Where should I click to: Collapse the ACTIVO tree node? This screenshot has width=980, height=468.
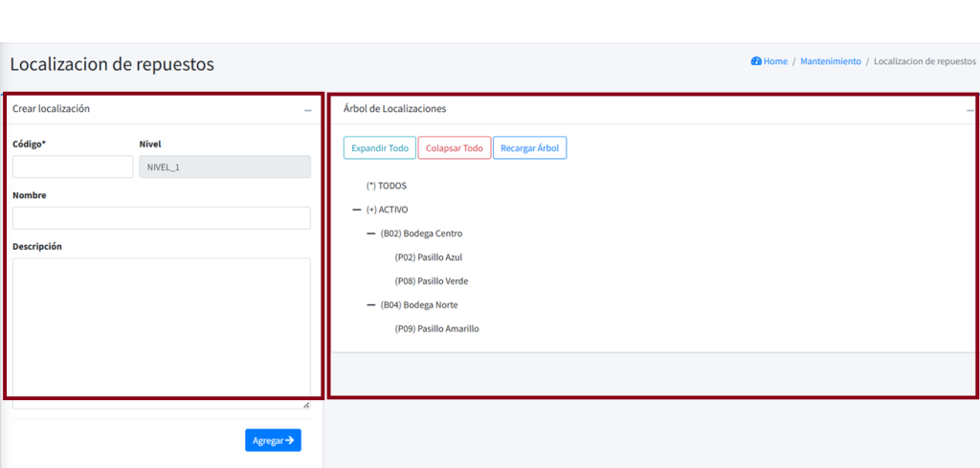pos(357,210)
